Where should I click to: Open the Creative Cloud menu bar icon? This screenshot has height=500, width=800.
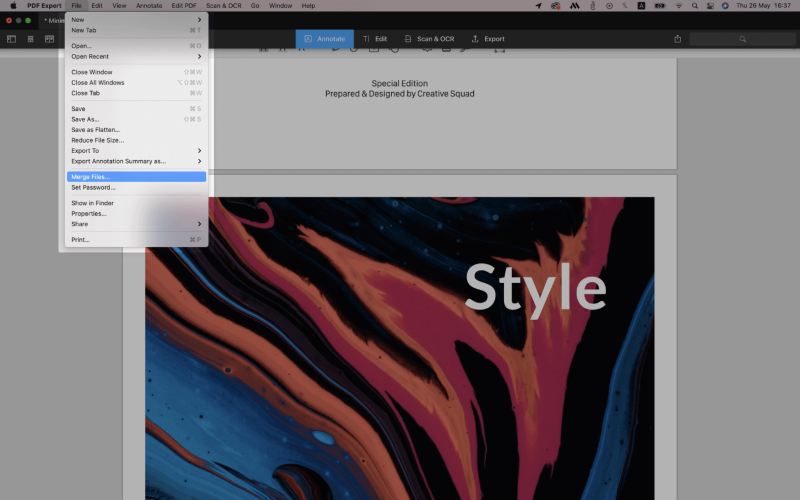tap(556, 6)
